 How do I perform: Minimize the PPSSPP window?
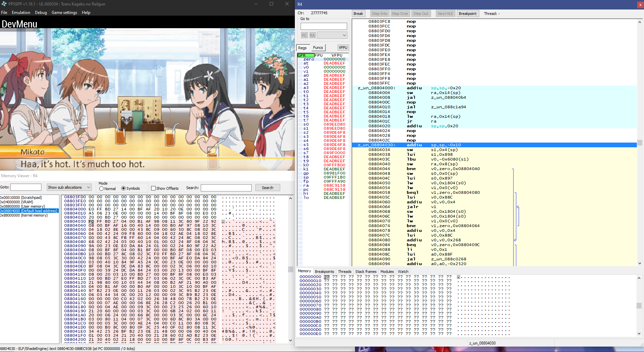pos(256,4)
